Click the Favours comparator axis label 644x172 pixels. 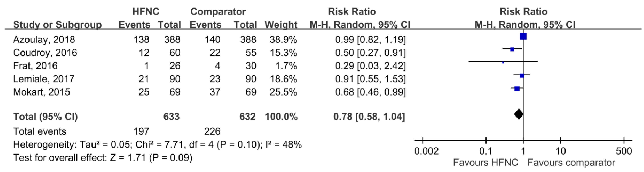[571, 163]
